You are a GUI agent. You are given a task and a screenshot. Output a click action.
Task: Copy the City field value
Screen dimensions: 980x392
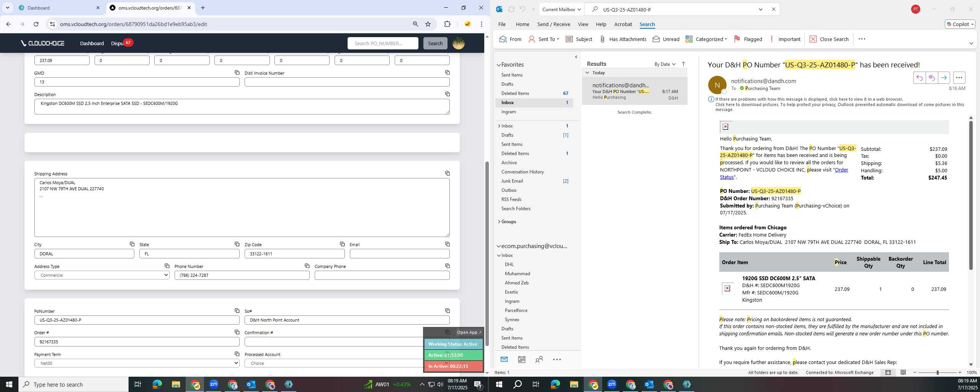132,244
